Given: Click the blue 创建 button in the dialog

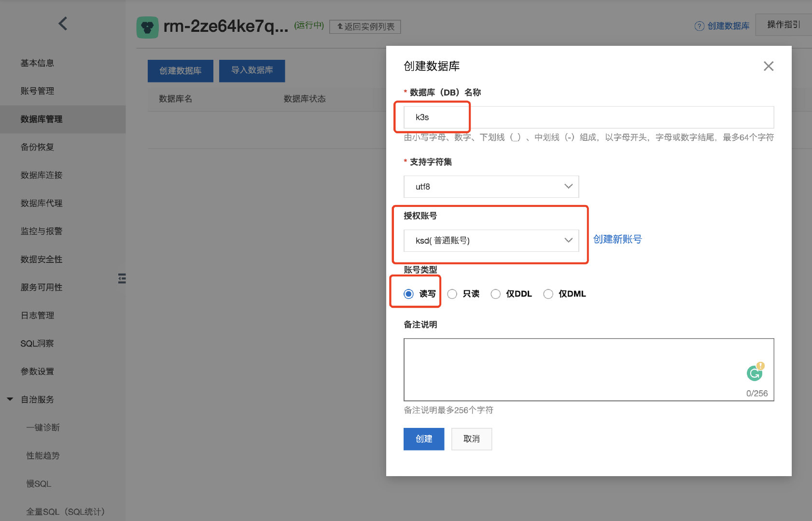Looking at the screenshot, I should coord(424,439).
